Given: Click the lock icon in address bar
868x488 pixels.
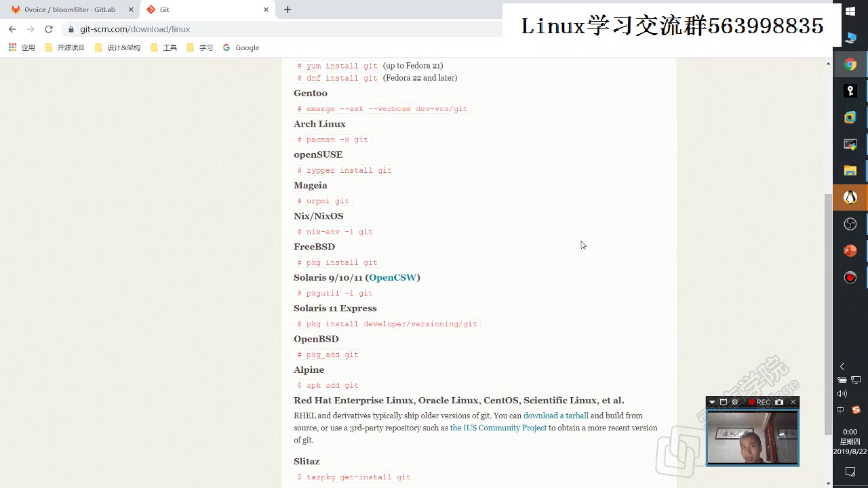Looking at the screenshot, I should [71, 29].
